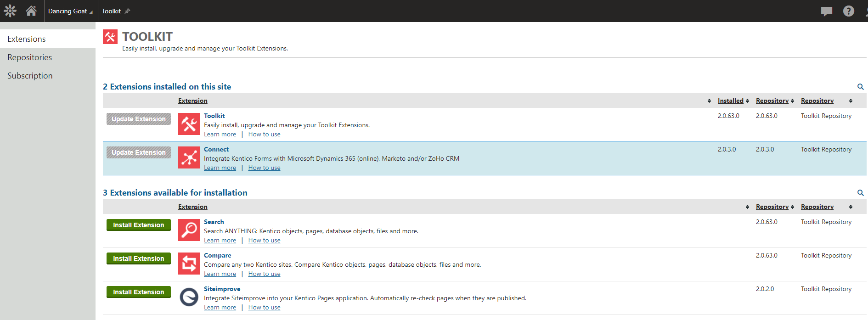This screenshot has height=320, width=868.
Task: Click the Connect extension title
Action: click(x=216, y=149)
